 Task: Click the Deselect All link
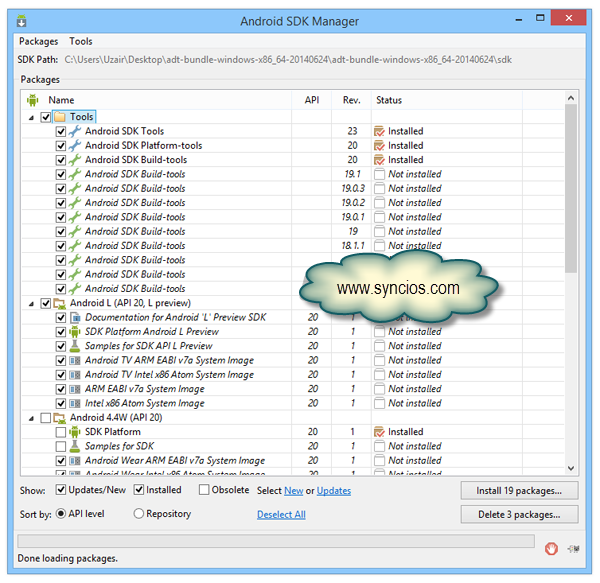(x=281, y=515)
